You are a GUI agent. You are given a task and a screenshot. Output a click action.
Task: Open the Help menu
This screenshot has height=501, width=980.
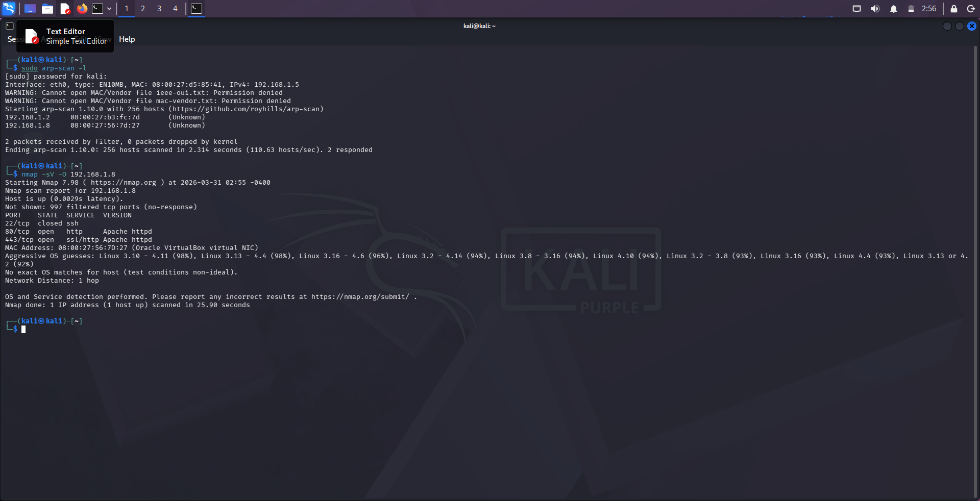(127, 39)
